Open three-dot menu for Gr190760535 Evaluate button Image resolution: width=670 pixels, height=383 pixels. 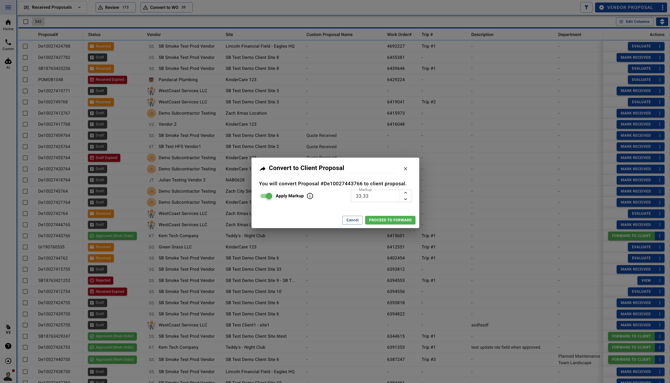[660, 247]
